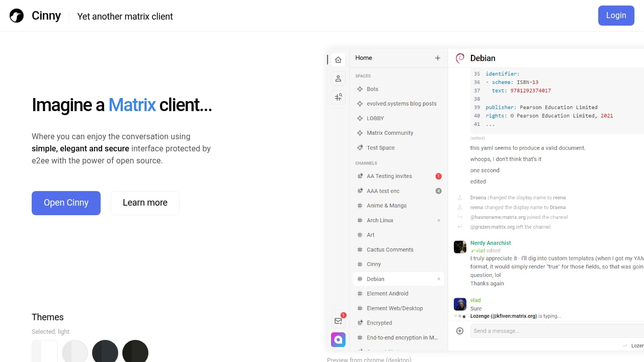Click the Cinny bird logo
This screenshot has width=644, height=362.
(17, 16)
